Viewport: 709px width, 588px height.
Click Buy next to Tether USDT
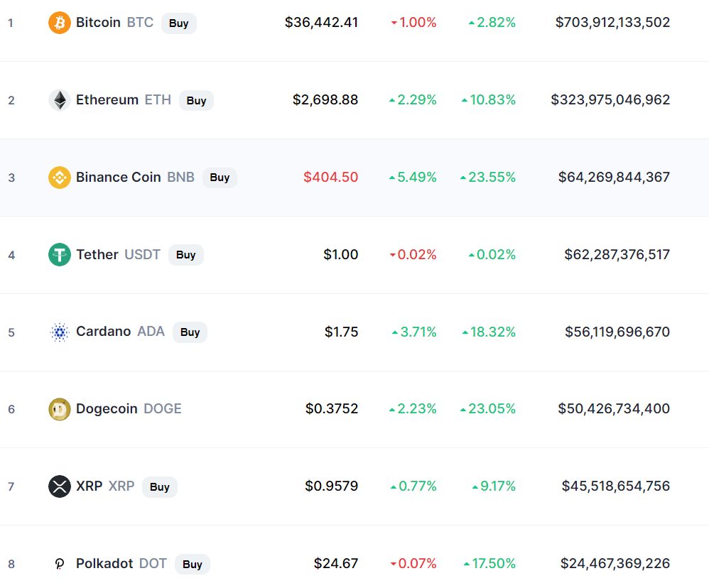point(186,255)
